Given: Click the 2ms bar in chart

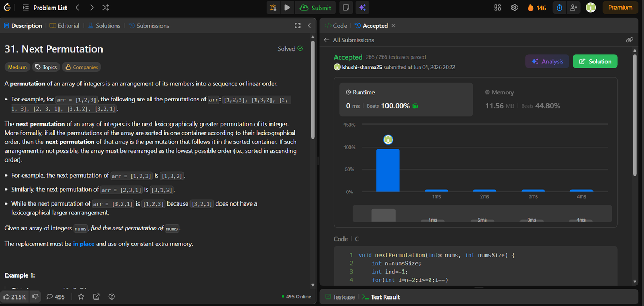Looking at the screenshot, I should [x=485, y=191].
